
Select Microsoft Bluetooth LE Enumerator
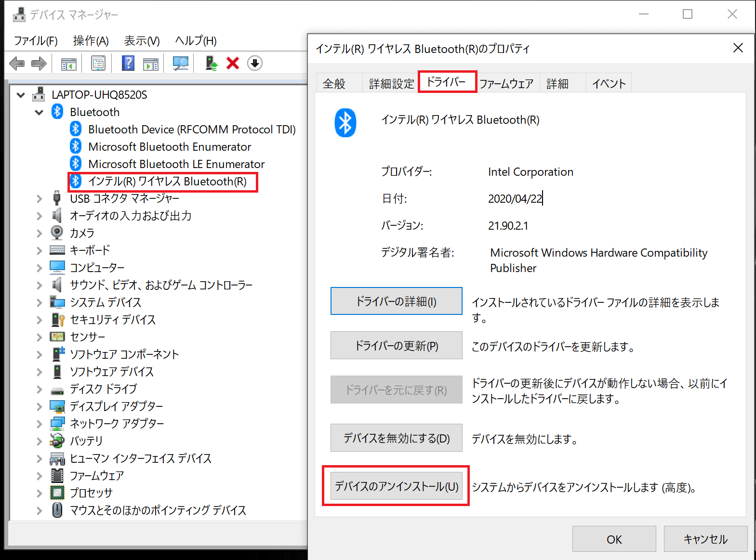(x=176, y=164)
